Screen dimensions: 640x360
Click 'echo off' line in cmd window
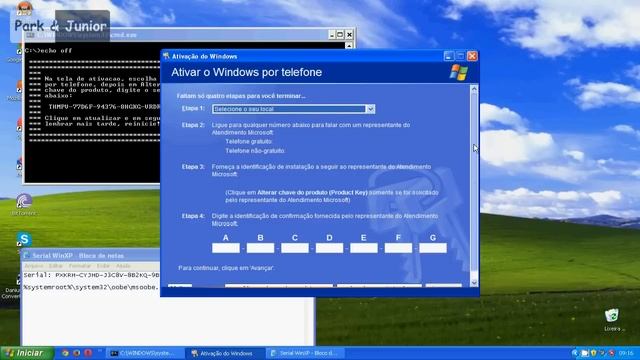click(48, 51)
